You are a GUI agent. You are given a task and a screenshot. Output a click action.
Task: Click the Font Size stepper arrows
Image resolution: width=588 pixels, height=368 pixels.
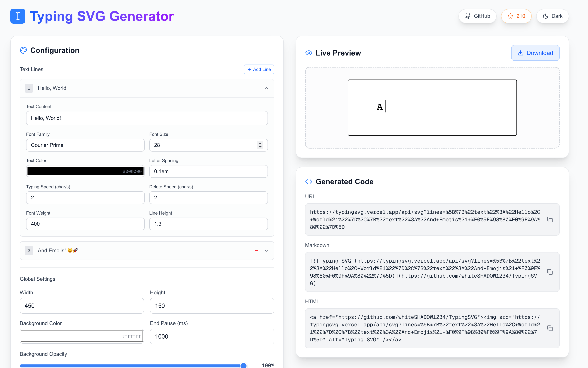[260, 145]
